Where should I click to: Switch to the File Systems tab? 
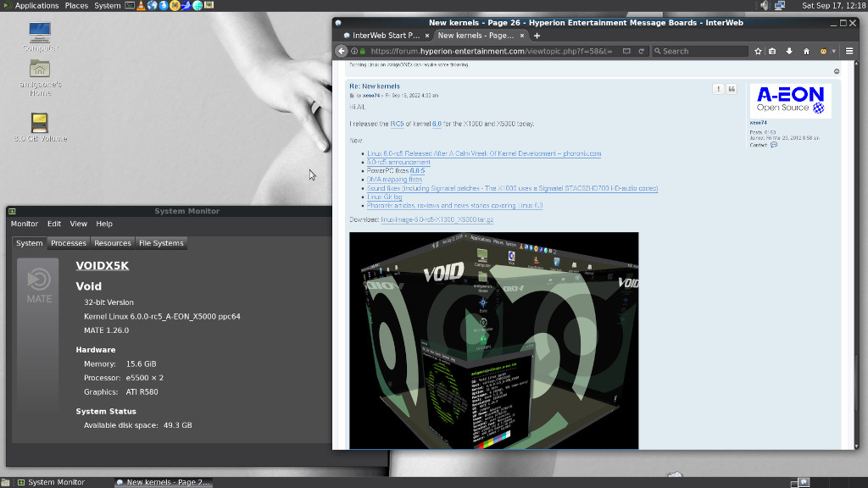click(x=161, y=243)
